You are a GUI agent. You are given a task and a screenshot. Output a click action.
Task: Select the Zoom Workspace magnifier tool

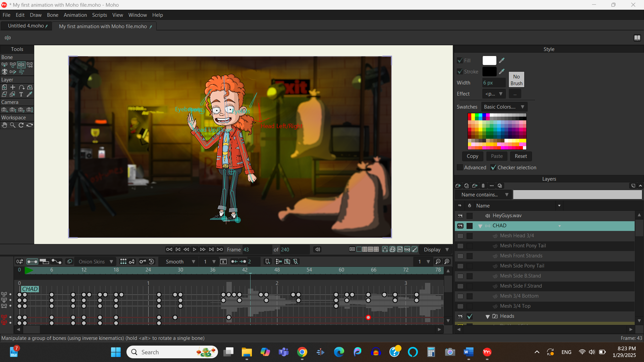tap(13, 125)
